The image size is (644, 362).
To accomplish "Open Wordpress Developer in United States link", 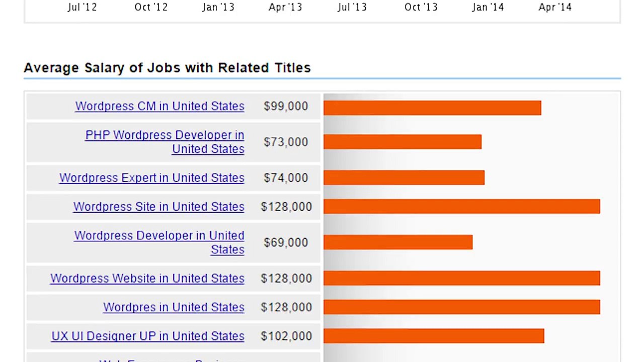I will (159, 236).
